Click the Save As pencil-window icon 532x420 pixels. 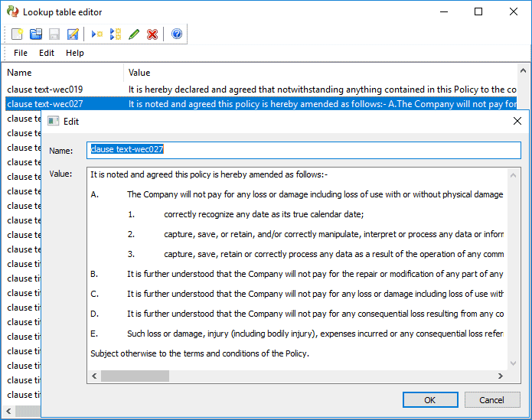pos(73,34)
